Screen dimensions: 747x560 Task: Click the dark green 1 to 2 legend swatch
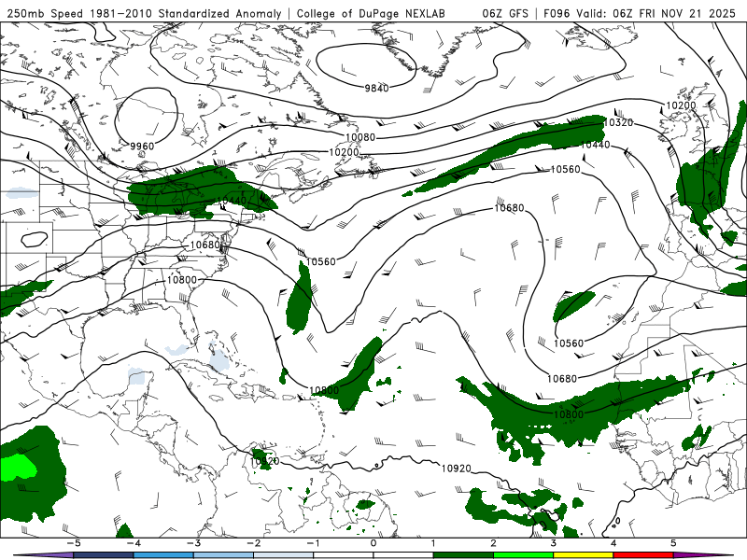(463, 555)
